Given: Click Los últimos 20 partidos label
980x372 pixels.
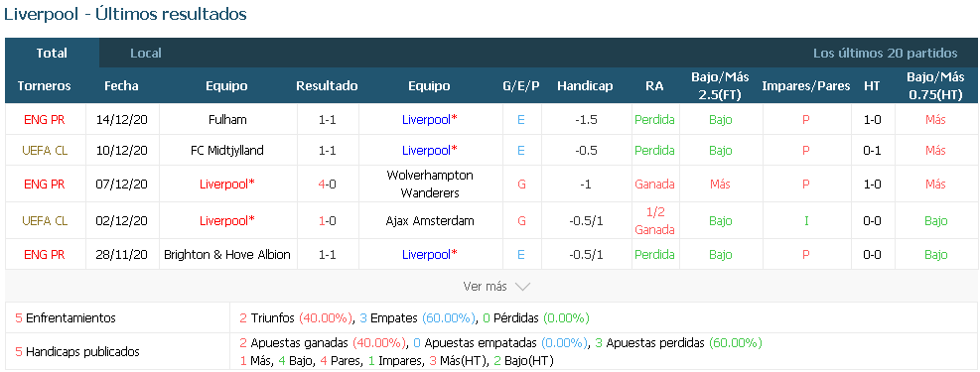Looking at the screenshot, I should coord(885,53).
